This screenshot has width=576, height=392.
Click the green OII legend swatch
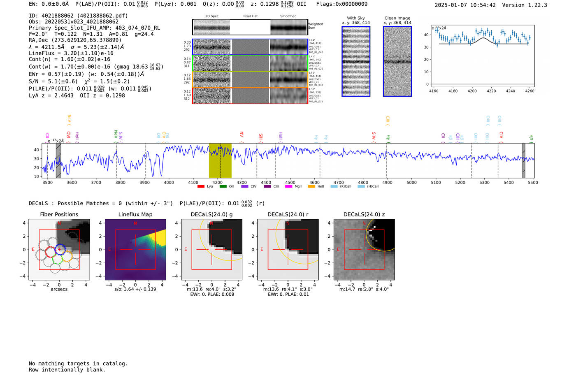(x=223, y=187)
